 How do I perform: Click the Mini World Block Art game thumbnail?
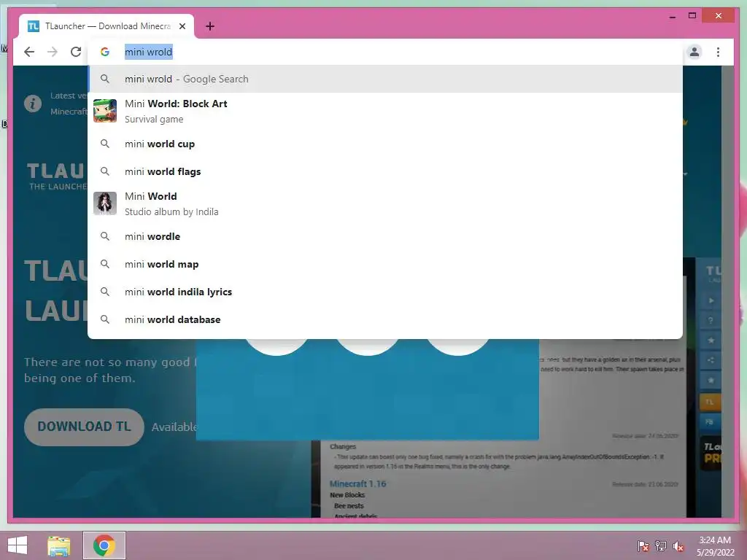click(x=105, y=111)
